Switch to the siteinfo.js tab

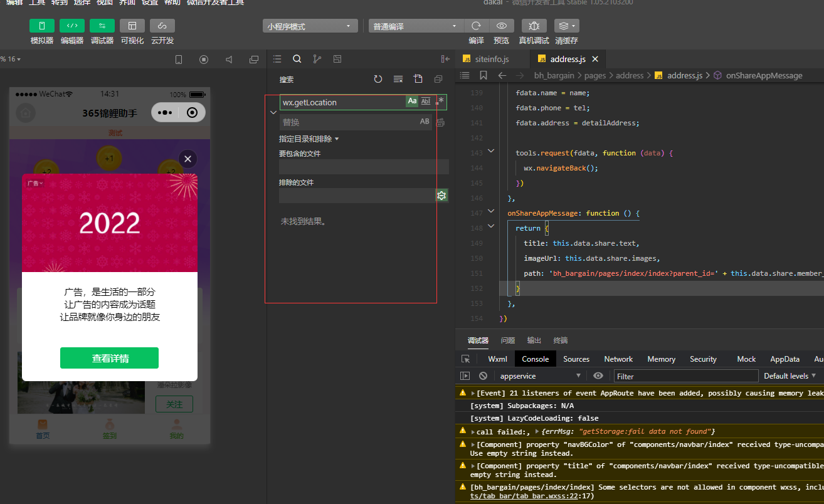(492, 59)
